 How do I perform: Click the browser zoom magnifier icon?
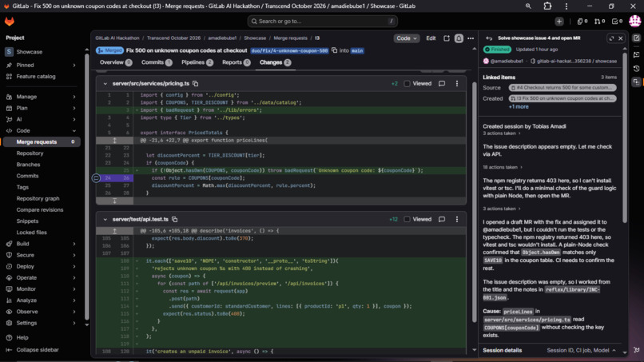click(x=528, y=6)
